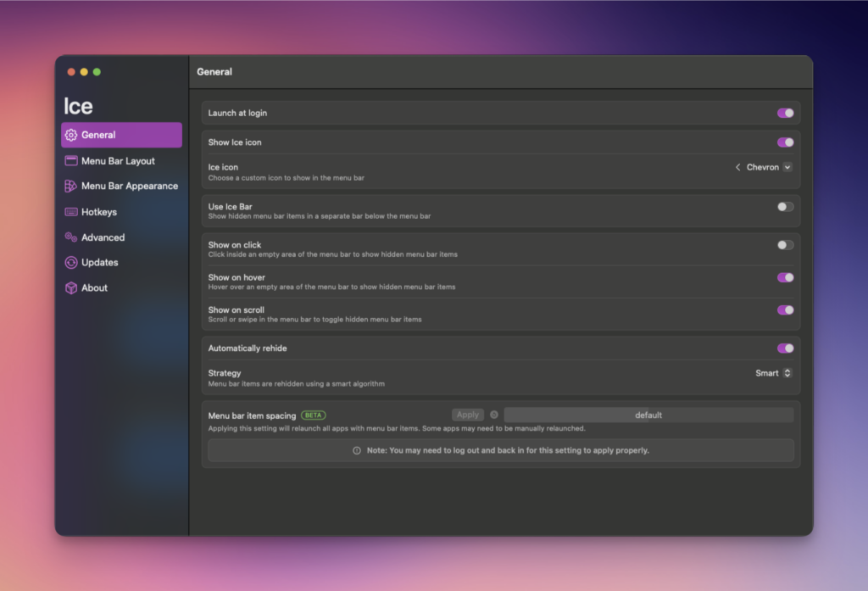The image size is (868, 591).
Task: Click the info icon beside the logout note
Action: [x=357, y=450]
